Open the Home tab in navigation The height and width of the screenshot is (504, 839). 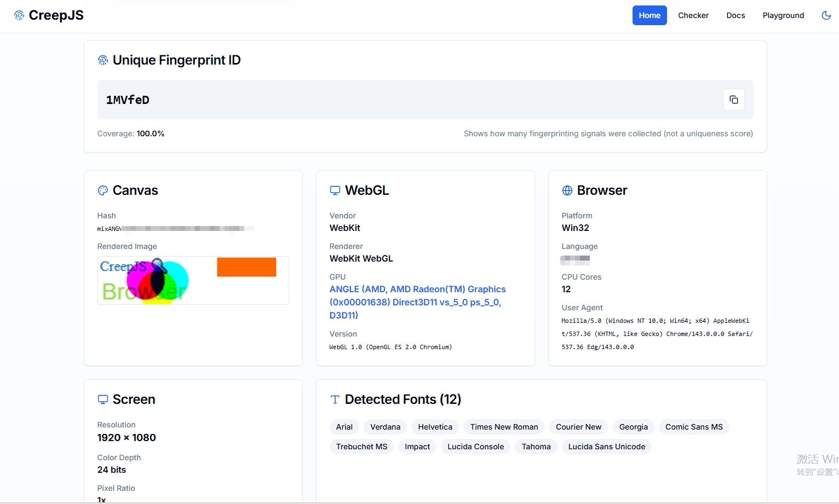[x=649, y=15]
